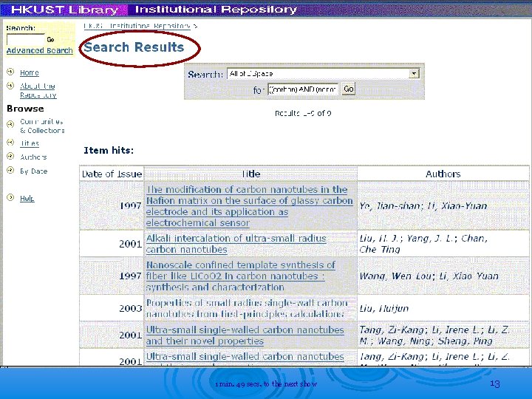Browse by Authors
Viewport: 532px width, 399px height.
pos(33,157)
